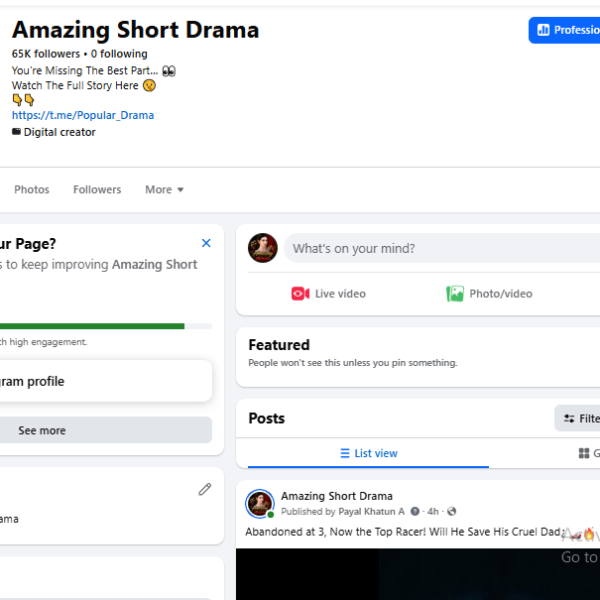Open Amazing Short Drama post author name
Viewport: 600px width, 600px height.
coord(337,496)
